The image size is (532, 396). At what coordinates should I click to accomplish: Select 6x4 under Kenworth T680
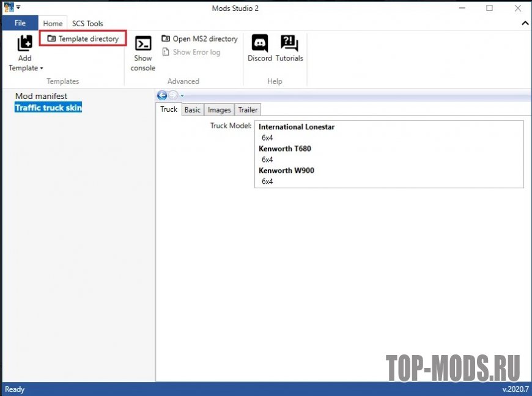click(267, 159)
